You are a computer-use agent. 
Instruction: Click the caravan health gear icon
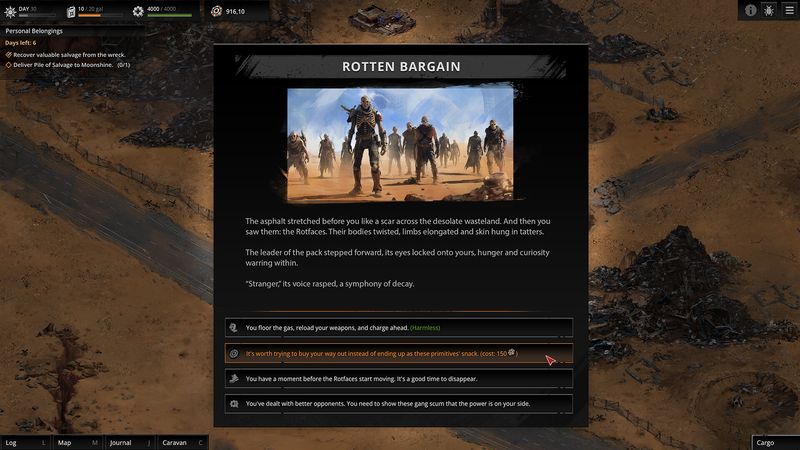[x=139, y=12]
